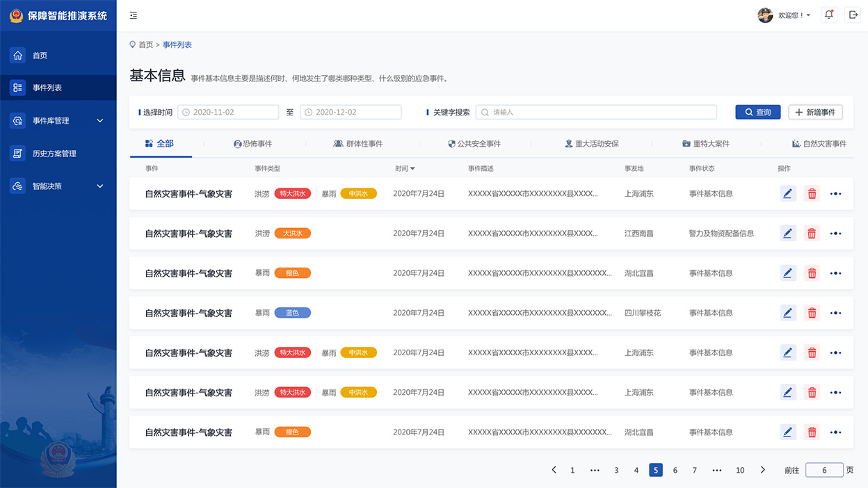Expand the 事件库管理 submenu chevron
The width and height of the screenshot is (868, 488).
click(99, 120)
